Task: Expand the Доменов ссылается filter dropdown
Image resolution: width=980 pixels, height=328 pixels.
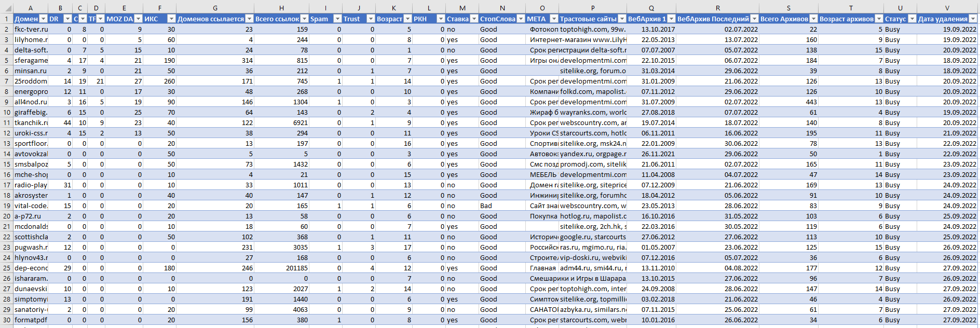Action: pos(249,19)
